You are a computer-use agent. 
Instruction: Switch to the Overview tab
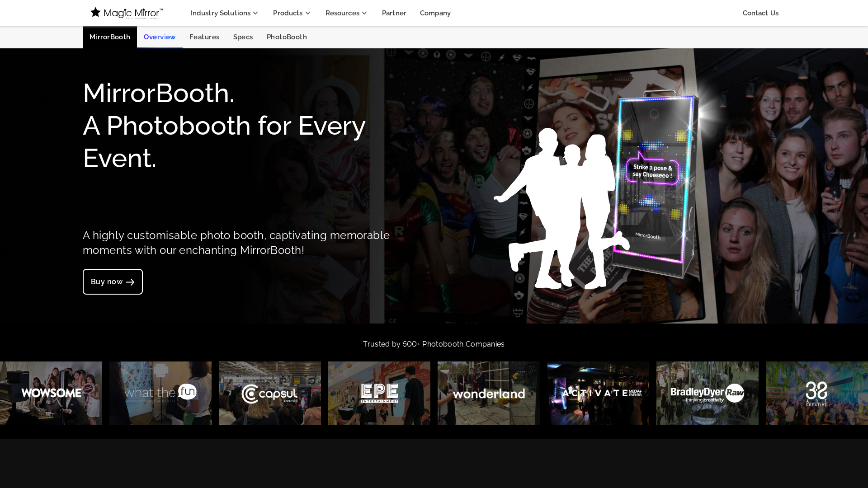point(160,37)
